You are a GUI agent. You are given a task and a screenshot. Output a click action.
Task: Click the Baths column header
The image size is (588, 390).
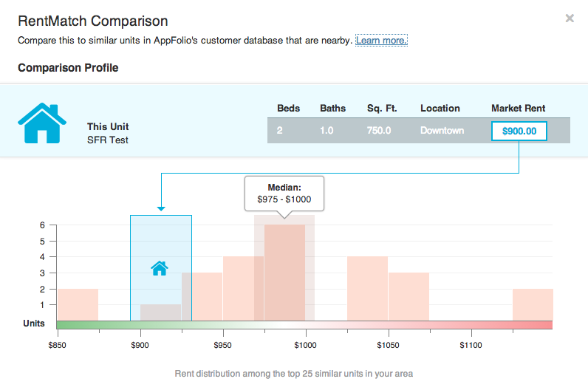click(x=332, y=109)
